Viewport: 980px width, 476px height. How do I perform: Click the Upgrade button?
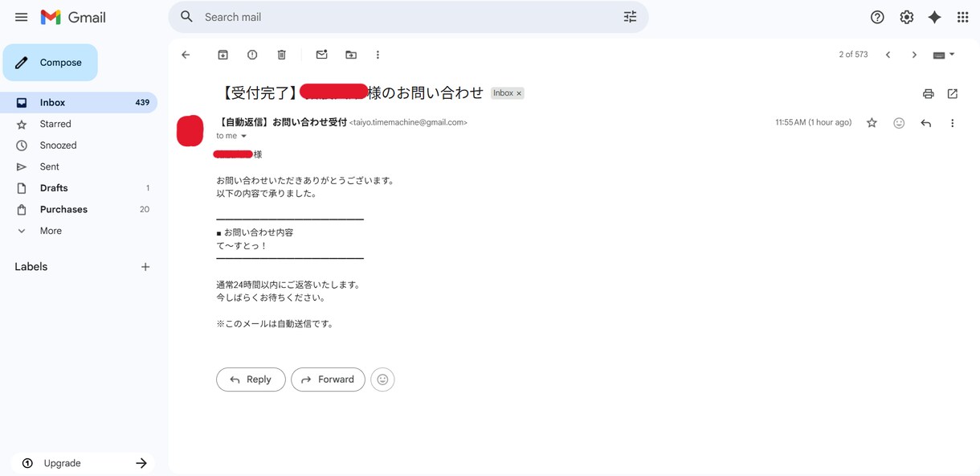83,463
